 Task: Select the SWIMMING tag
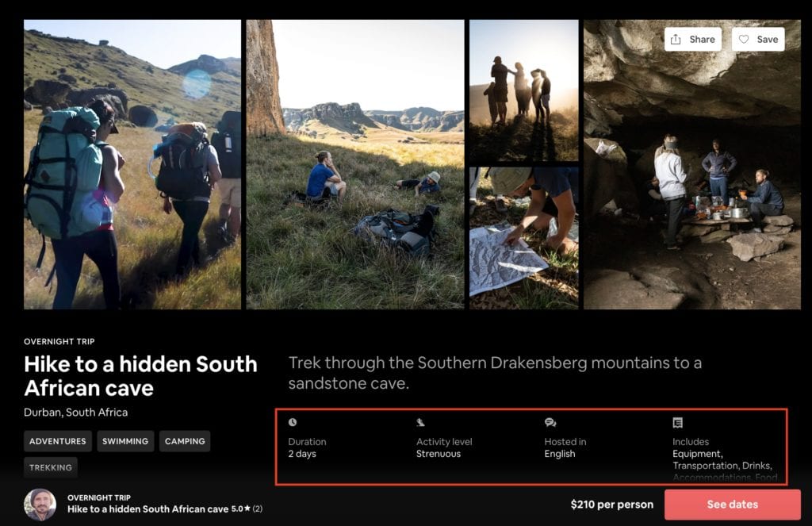pos(125,441)
